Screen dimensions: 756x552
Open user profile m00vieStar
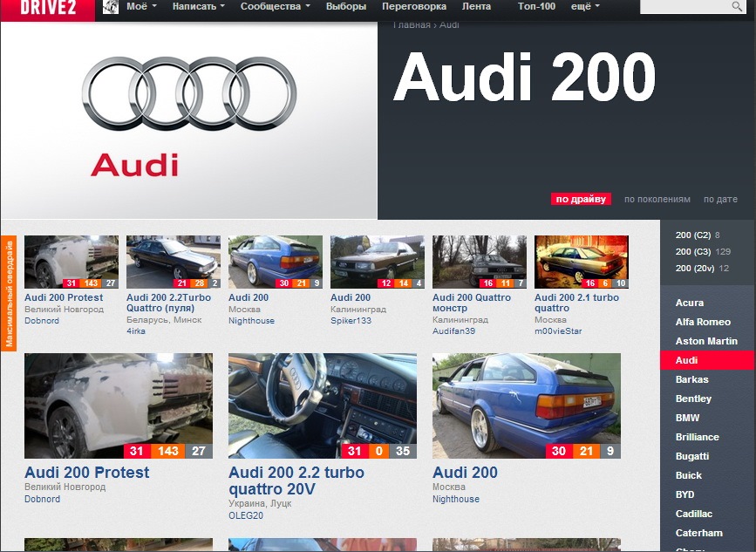(x=558, y=331)
